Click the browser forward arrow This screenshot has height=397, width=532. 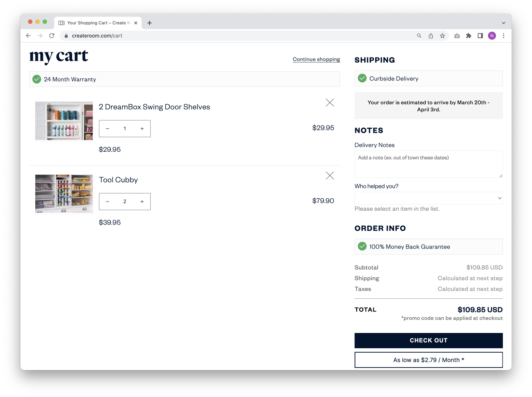point(40,36)
